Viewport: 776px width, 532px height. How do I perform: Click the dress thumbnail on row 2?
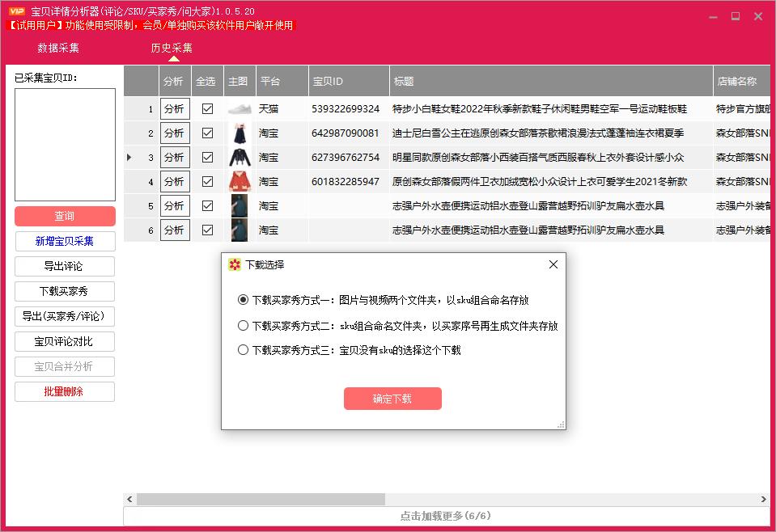[x=239, y=133]
